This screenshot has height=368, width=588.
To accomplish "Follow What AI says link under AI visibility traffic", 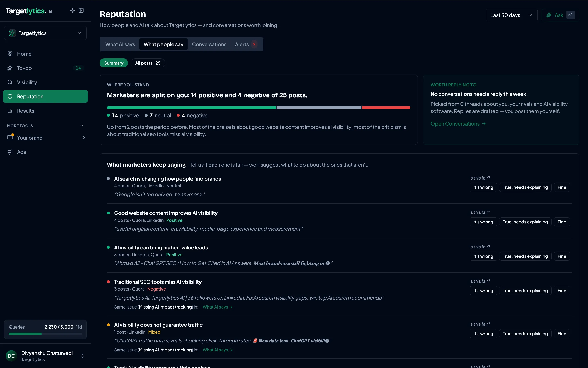I will point(217,350).
